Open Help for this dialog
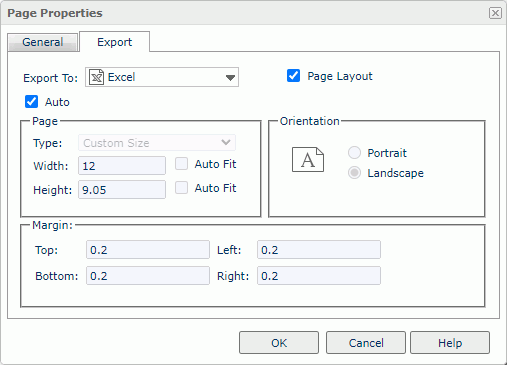Screen dimensions: 507x365 [450, 343]
